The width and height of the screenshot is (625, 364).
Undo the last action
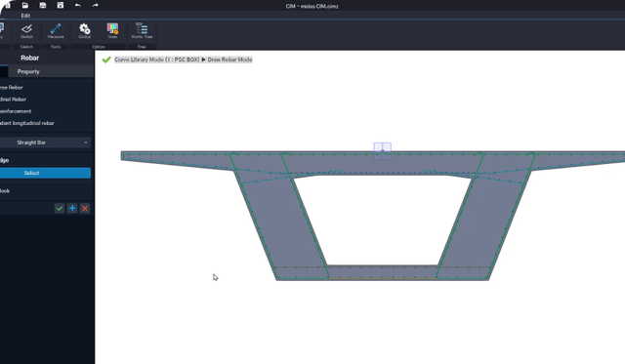[x=78, y=5]
